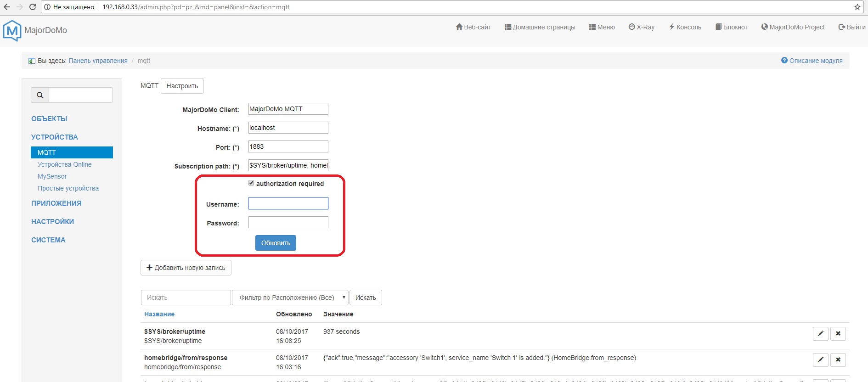868x382 pixels.
Task: Toggle the authorization required checkbox
Action: click(x=251, y=183)
